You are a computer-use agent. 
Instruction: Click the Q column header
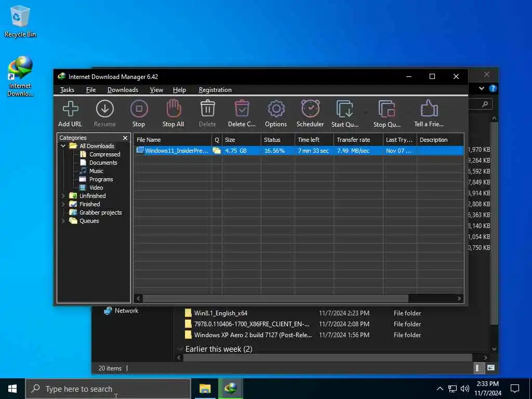coord(217,140)
